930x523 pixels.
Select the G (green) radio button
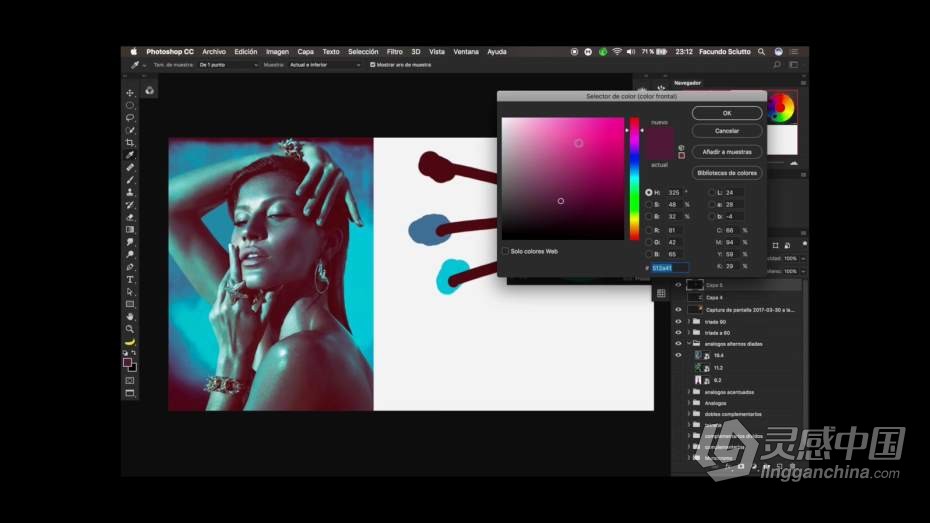[x=649, y=243]
